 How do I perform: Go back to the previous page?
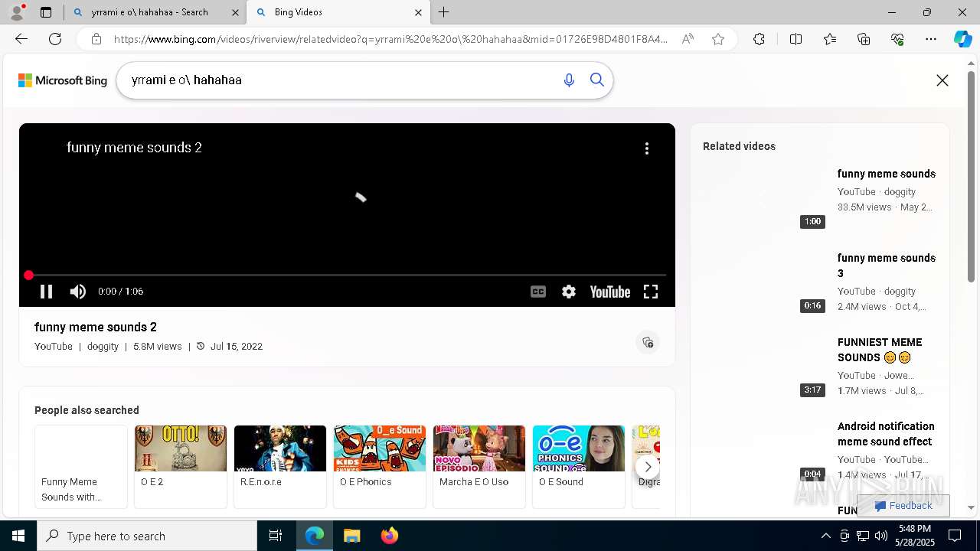(21, 39)
